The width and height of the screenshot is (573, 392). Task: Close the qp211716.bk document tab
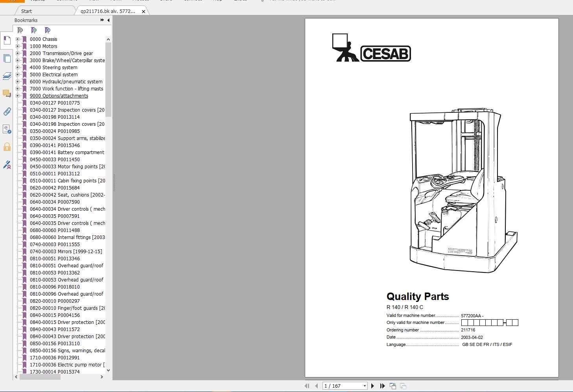pos(144,11)
